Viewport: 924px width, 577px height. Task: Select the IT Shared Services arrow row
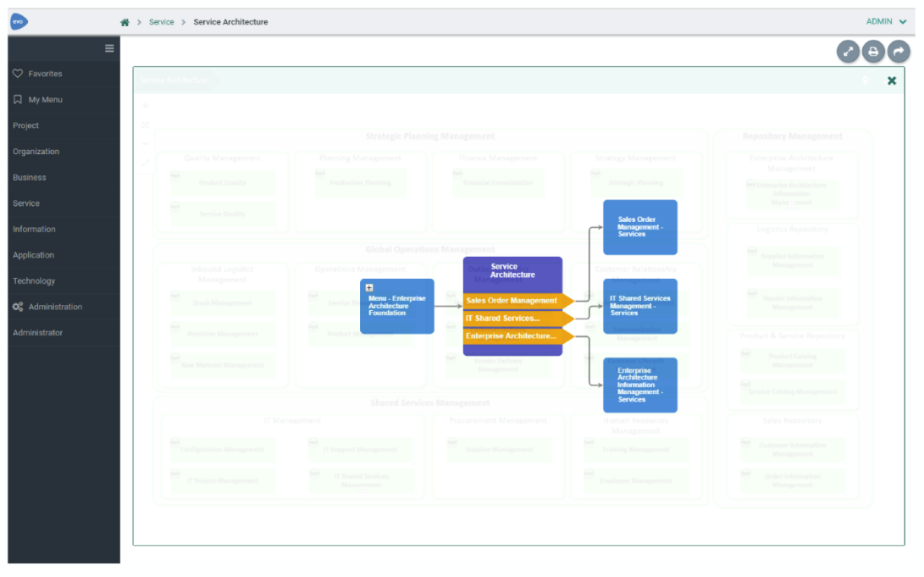point(518,319)
